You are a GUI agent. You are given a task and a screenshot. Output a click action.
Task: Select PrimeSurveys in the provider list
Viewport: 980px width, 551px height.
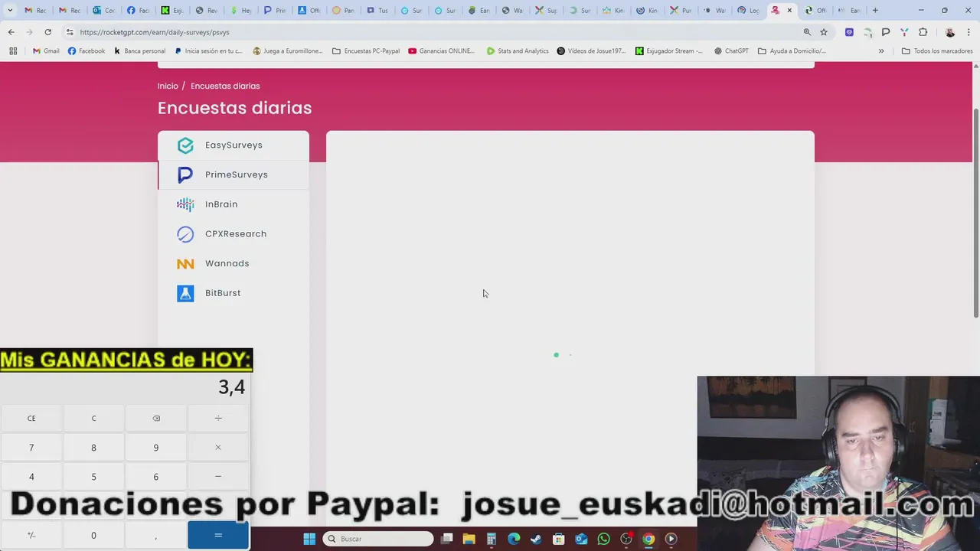click(x=234, y=174)
